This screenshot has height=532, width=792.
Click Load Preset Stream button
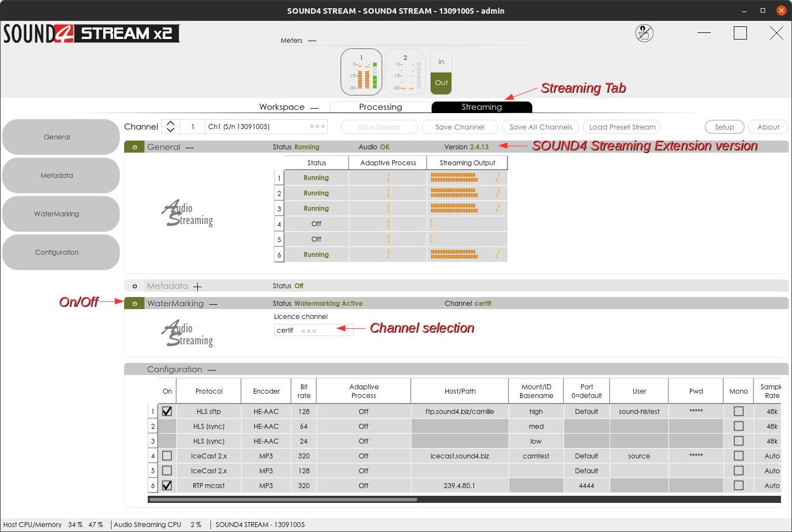click(x=622, y=127)
